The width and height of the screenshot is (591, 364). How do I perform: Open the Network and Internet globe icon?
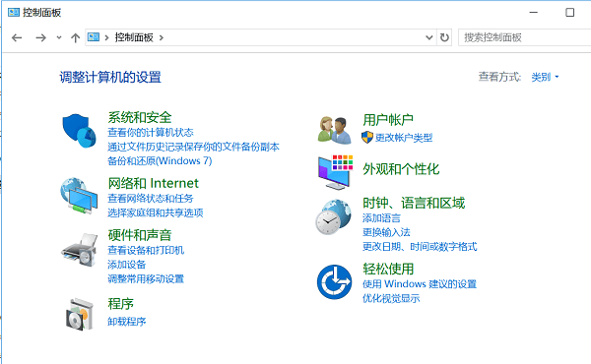pyautogui.click(x=79, y=196)
